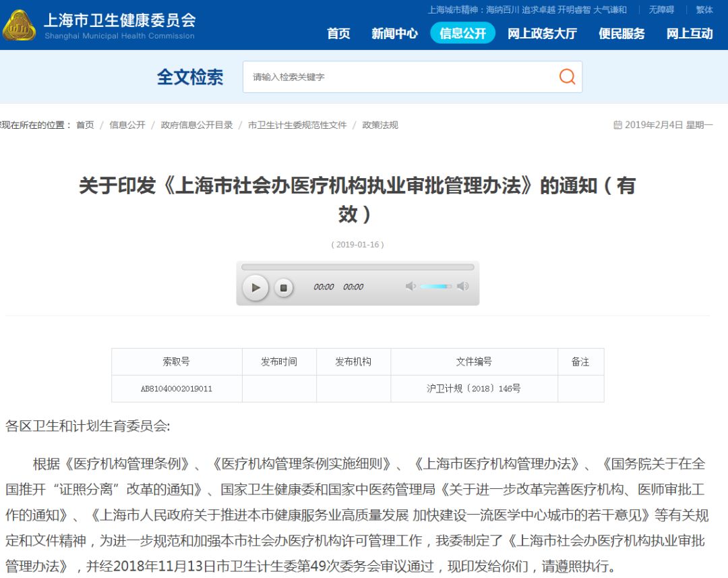Open the 市卫生计生委规范性文件 breadcrumb
This screenshot has height=578, width=728.
click(x=297, y=125)
